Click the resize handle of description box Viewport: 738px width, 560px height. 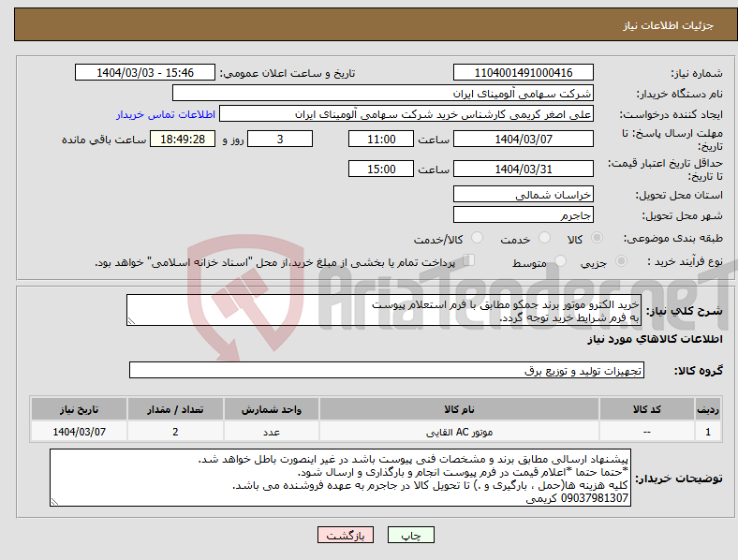tap(131, 321)
